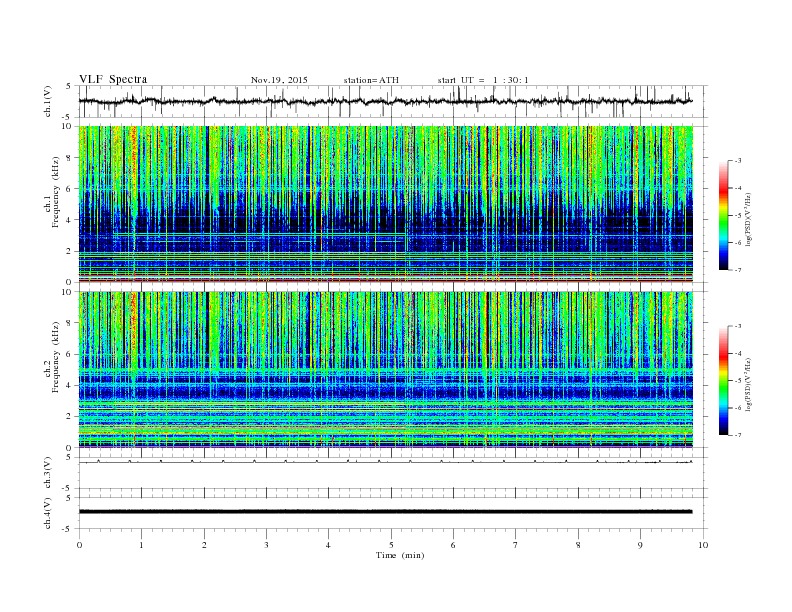
Task: Click the "Time (min)" x-axis title
Action: (x=400, y=555)
